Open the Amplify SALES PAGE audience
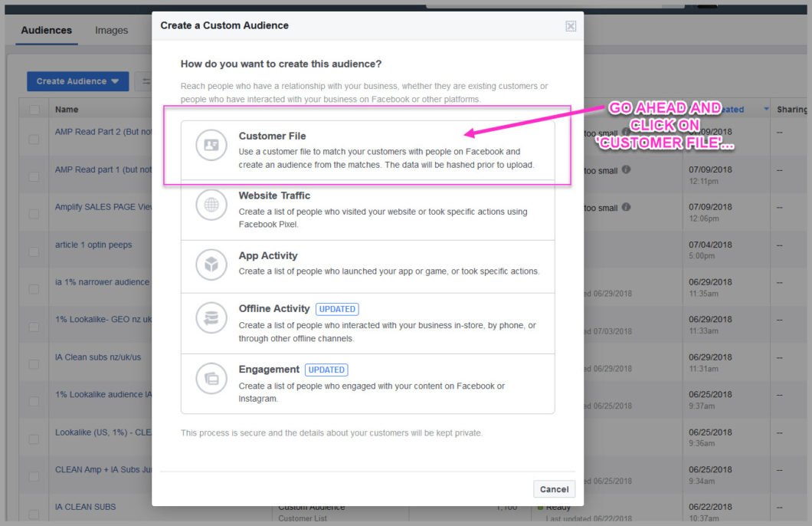Screen dimensions: 812x526 [103, 207]
